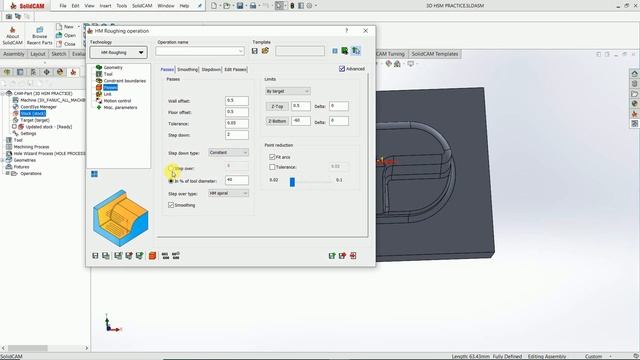Toggle the Advanced checkbox

[342, 69]
